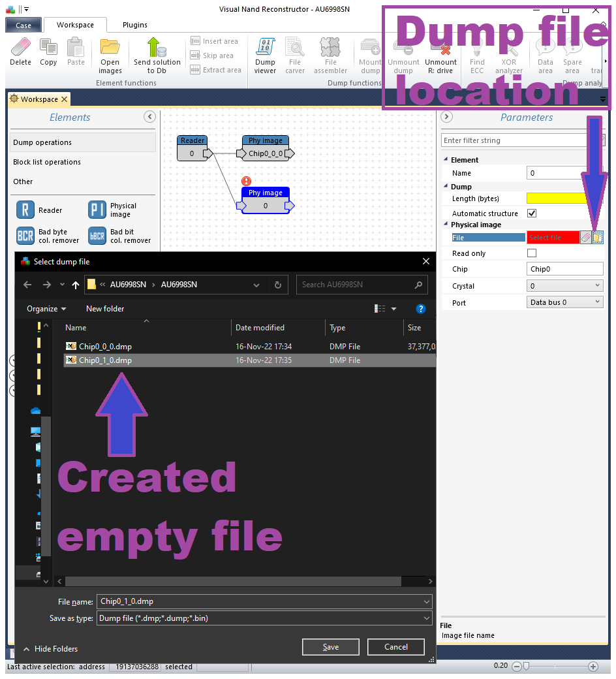This screenshot has width=616, height=679.
Task: Open the File assembler tool
Action: pos(330,55)
